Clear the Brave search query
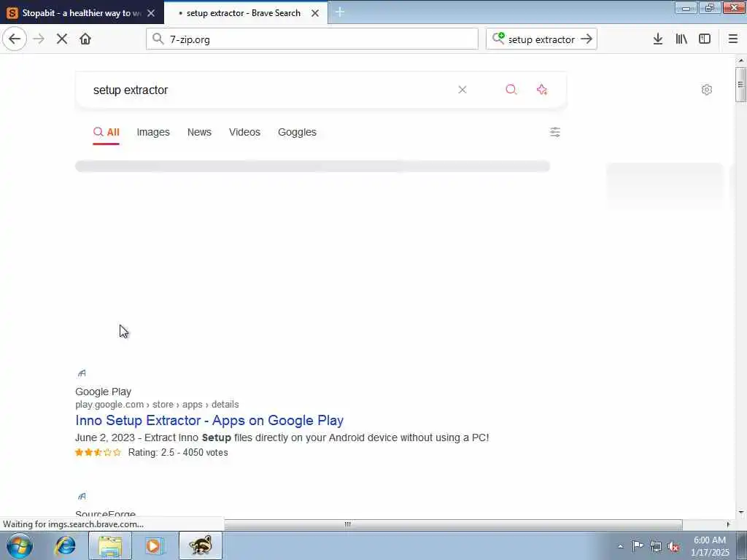 tap(462, 90)
